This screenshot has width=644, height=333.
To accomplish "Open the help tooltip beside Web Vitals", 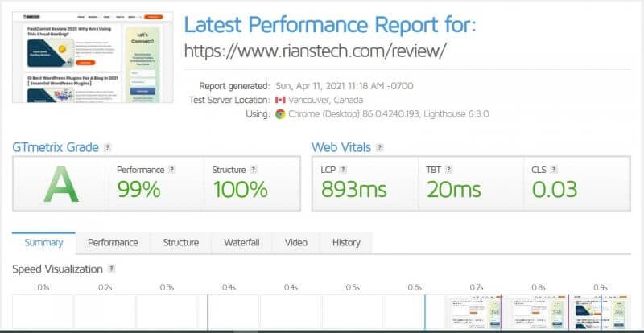I will click(380, 147).
